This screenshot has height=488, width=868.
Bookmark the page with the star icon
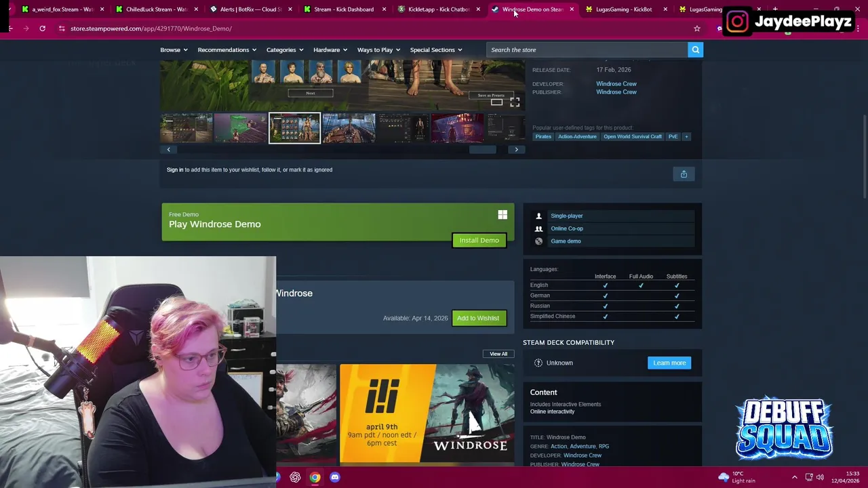(696, 28)
